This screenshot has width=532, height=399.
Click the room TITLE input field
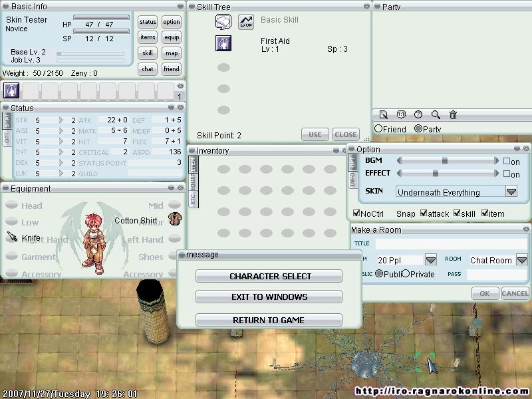452,243
